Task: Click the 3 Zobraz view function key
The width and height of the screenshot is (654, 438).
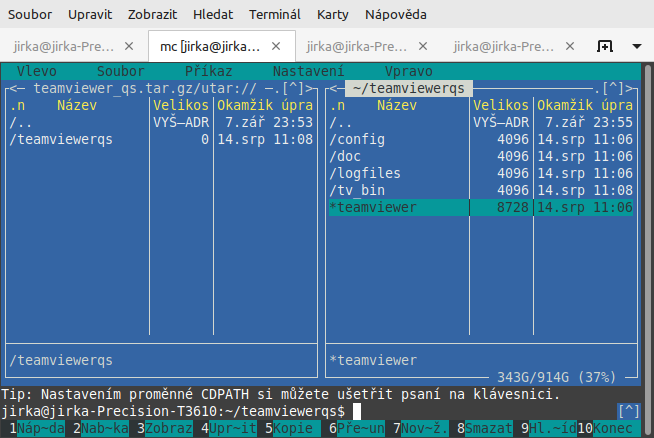Action: 165,428
